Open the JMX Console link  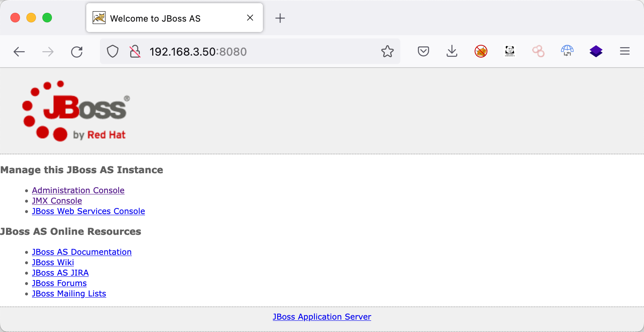pyautogui.click(x=57, y=201)
